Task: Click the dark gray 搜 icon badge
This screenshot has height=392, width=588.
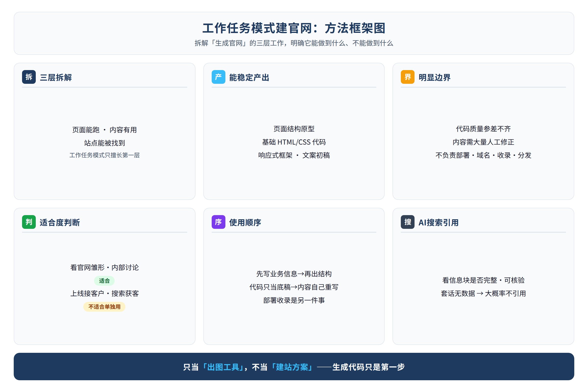Action: (407, 222)
